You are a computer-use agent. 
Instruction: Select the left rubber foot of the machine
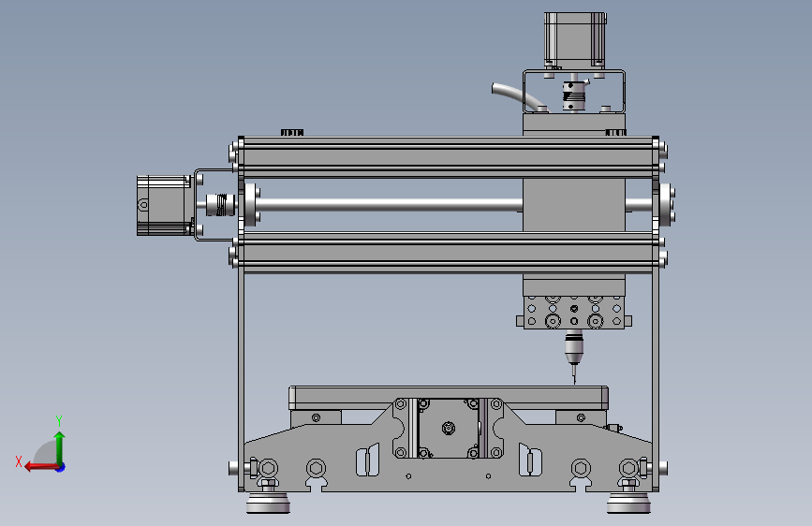268,503
